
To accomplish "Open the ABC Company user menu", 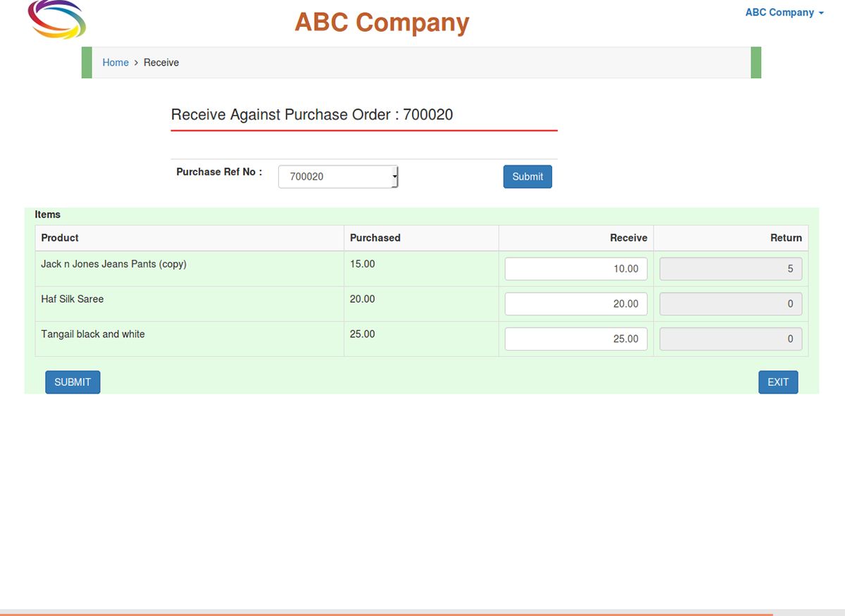I will (784, 13).
